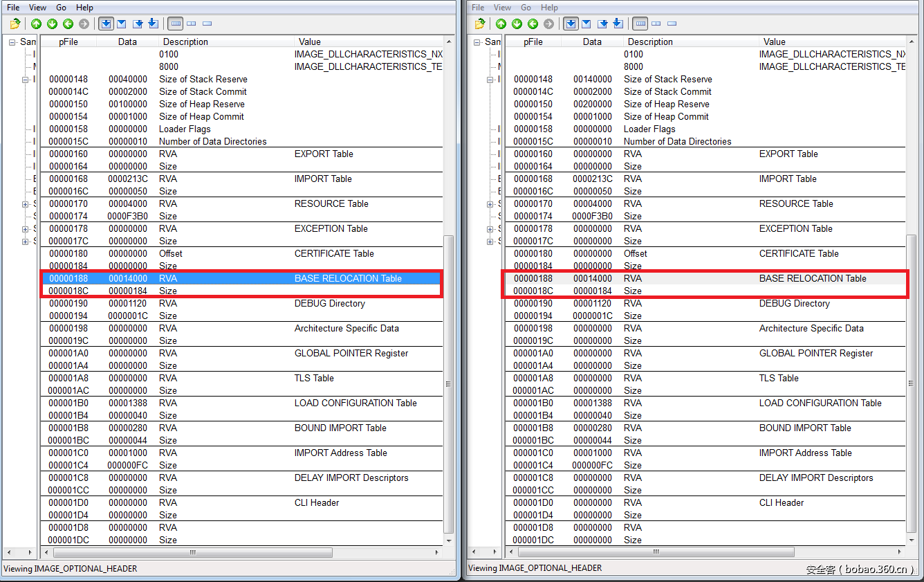Open the View menu in left window
924x582 pixels.
37,8
